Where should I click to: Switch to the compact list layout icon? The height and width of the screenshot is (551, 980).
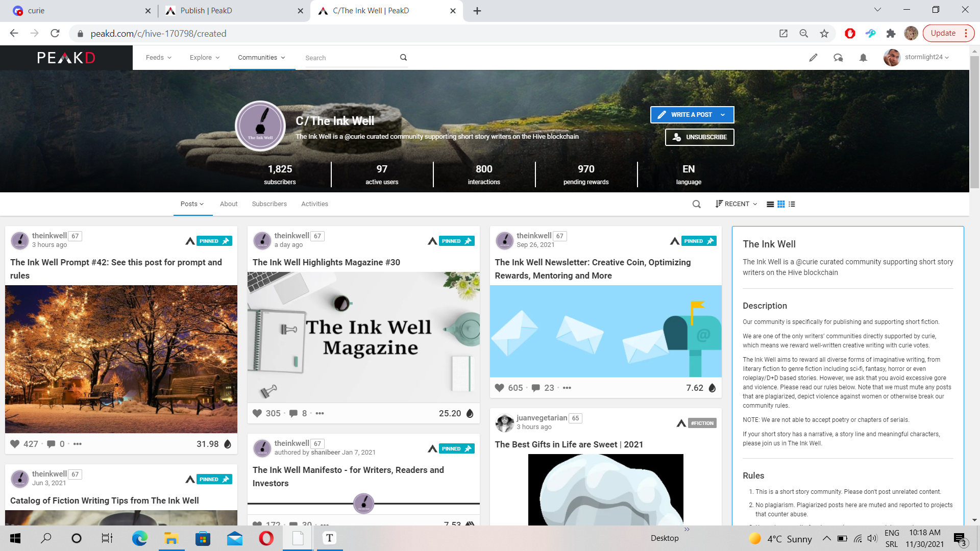(792, 204)
